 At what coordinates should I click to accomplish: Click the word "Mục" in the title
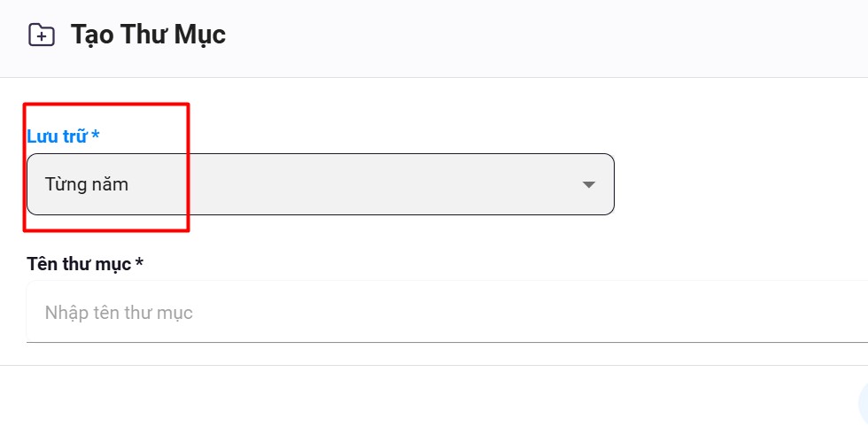click(x=201, y=35)
